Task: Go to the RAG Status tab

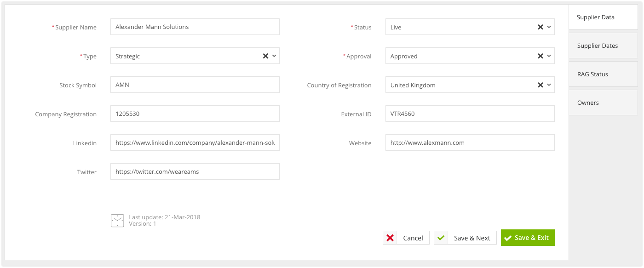Action: click(603, 74)
